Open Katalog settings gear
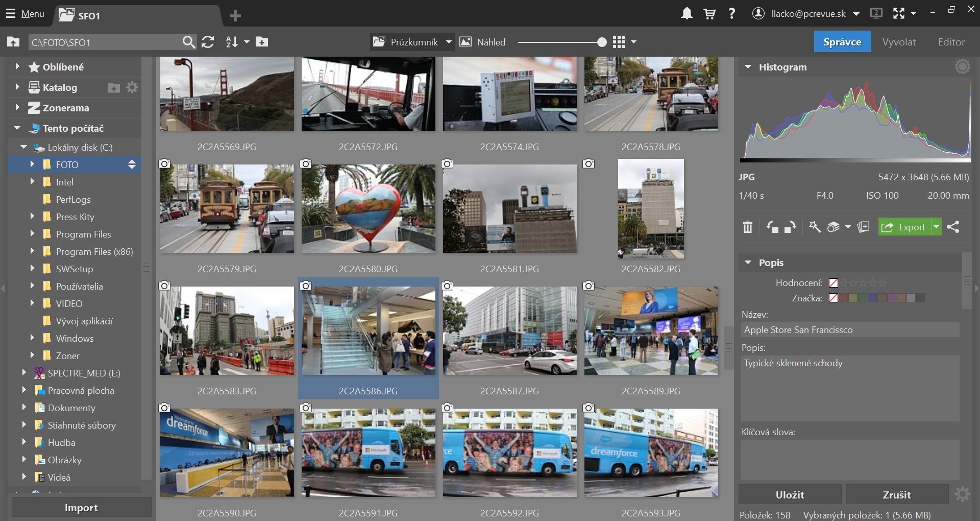This screenshot has height=521, width=980. pyautogui.click(x=132, y=88)
